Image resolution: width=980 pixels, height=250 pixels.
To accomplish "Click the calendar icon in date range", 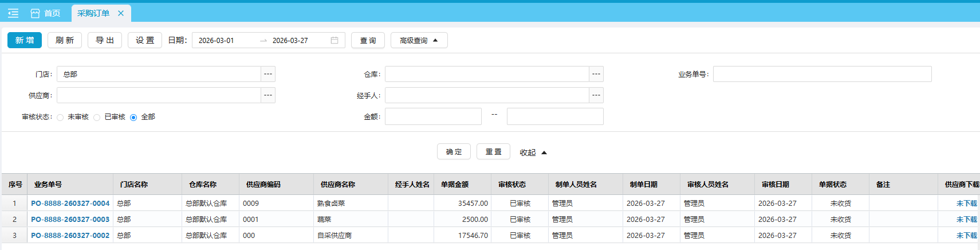I will click(x=334, y=40).
